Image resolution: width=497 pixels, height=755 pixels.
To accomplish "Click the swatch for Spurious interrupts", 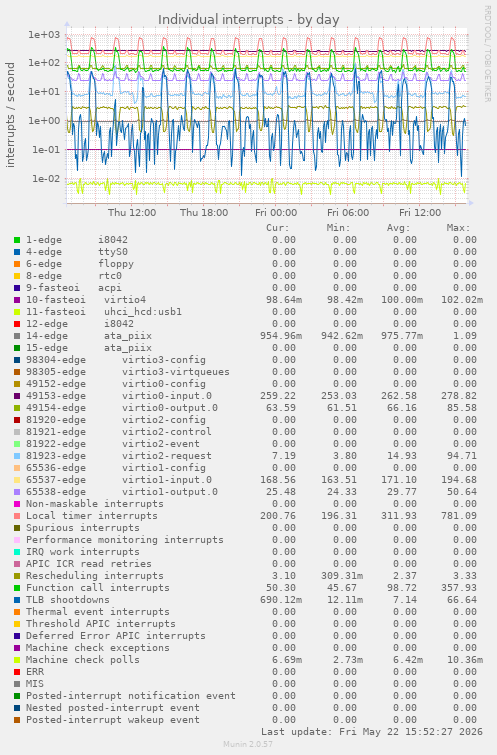I will click(x=17, y=528).
